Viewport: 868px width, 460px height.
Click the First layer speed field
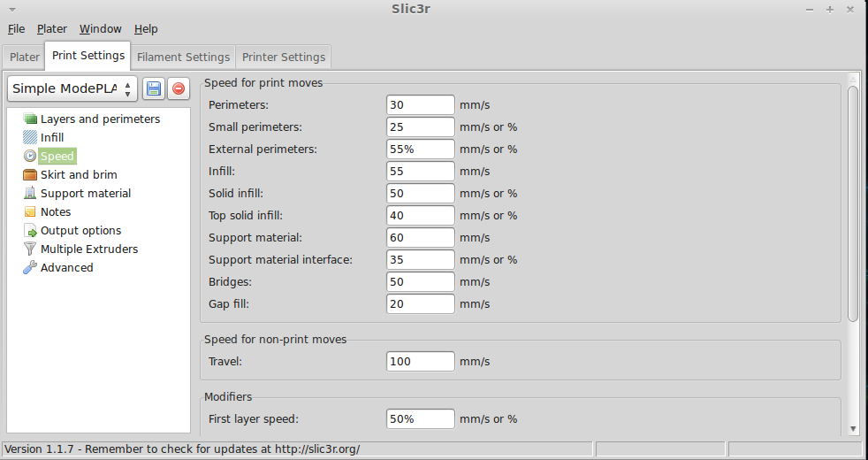(x=421, y=418)
